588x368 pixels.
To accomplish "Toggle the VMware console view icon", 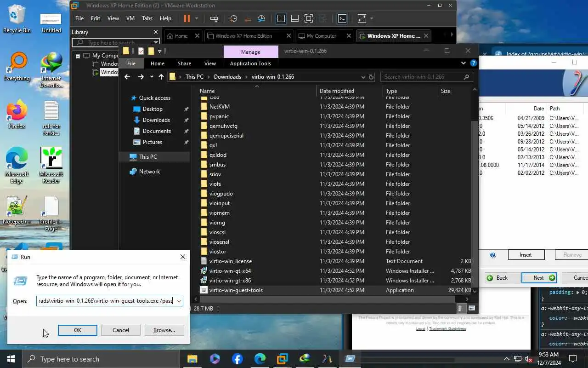I will [x=342, y=18].
